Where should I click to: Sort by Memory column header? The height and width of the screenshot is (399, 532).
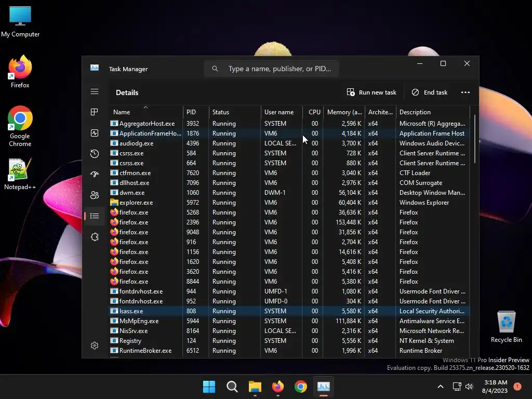(x=344, y=112)
